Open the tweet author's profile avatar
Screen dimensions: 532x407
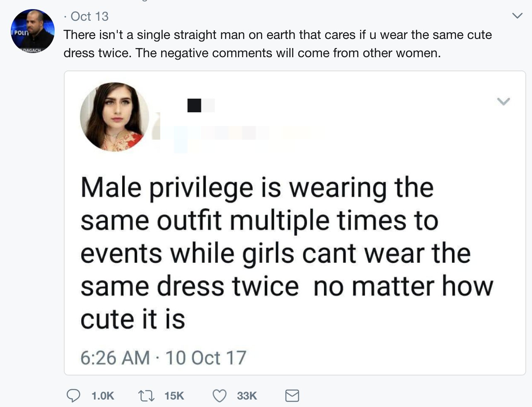click(32, 31)
